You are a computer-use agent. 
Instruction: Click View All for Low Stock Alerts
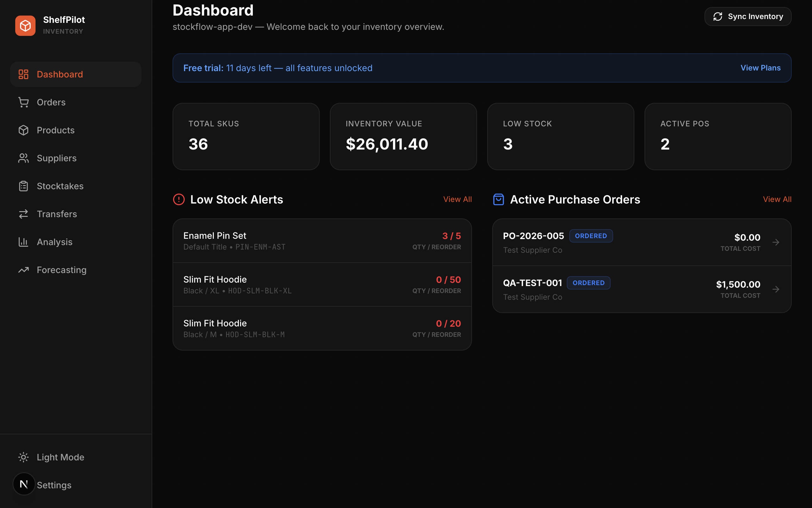point(457,199)
